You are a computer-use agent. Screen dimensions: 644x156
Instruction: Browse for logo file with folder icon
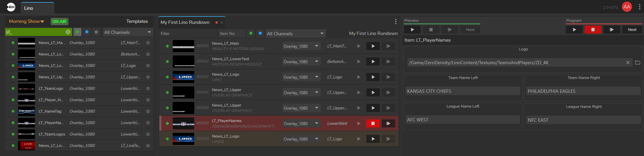pos(638,63)
